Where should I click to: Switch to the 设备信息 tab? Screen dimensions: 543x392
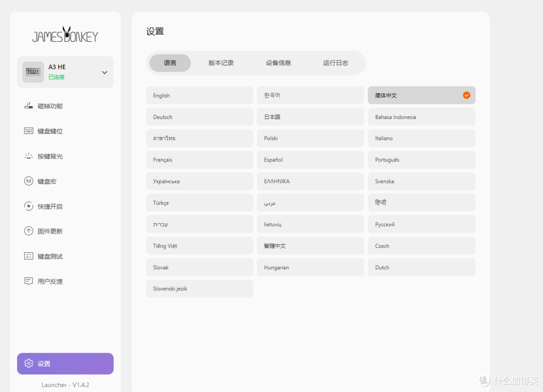pos(279,63)
